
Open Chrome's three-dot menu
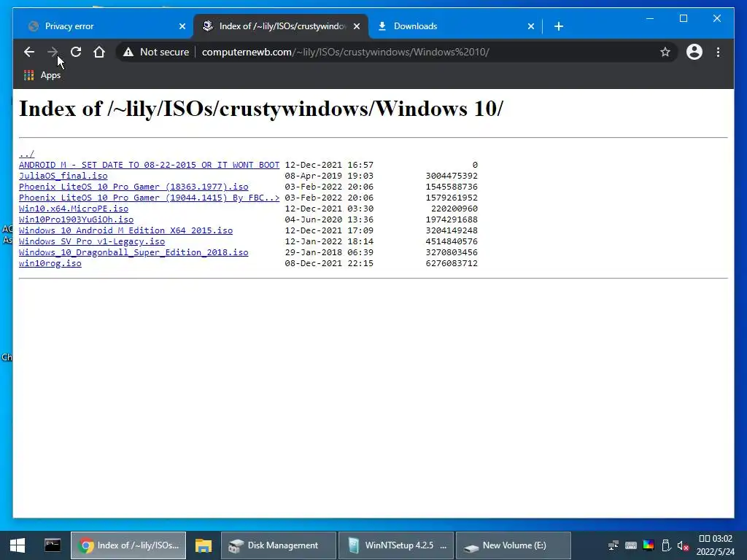click(718, 52)
